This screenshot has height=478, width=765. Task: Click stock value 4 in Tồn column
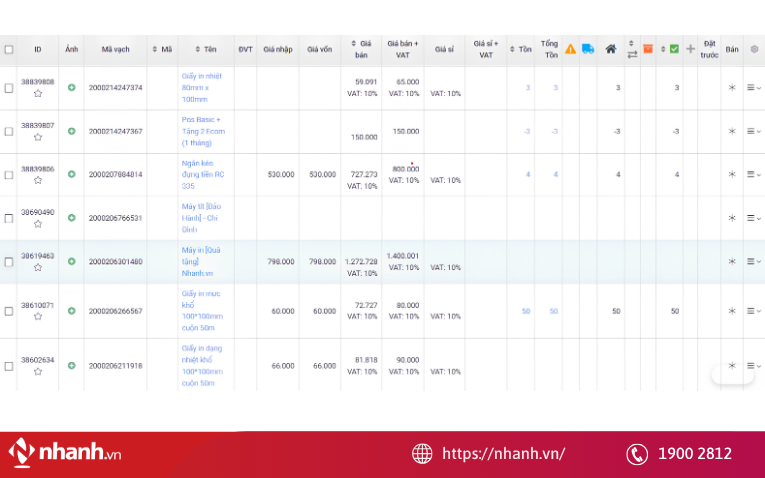point(528,175)
